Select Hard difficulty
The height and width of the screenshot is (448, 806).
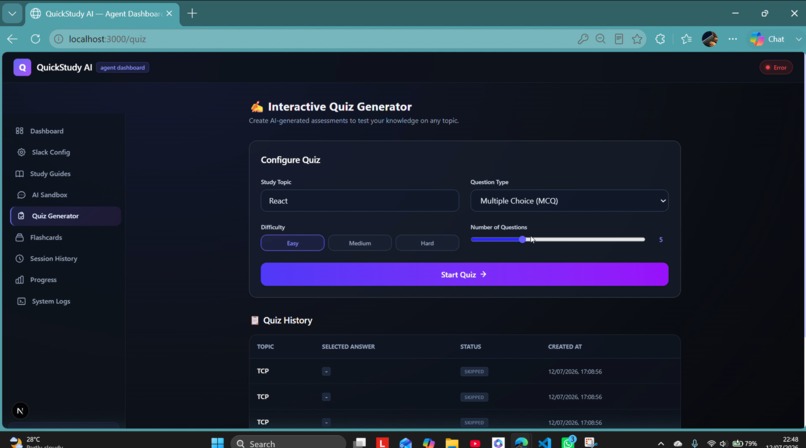[427, 243]
